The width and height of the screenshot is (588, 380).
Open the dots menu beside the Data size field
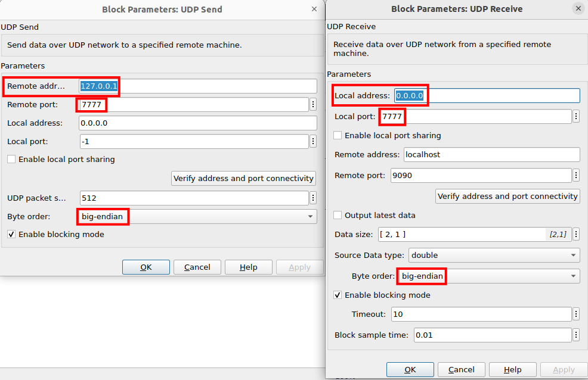(x=575, y=235)
